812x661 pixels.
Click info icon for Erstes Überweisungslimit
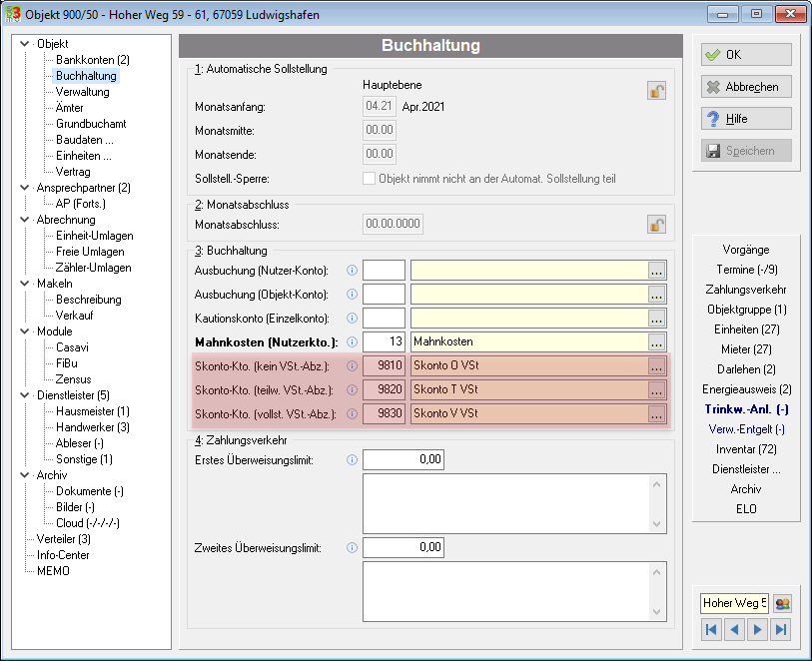pos(352,459)
